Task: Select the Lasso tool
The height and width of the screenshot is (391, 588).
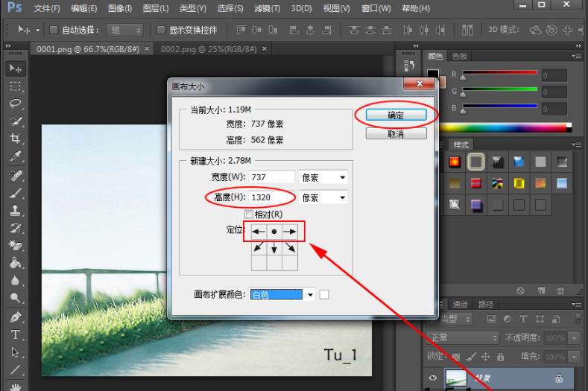Action: [15, 104]
